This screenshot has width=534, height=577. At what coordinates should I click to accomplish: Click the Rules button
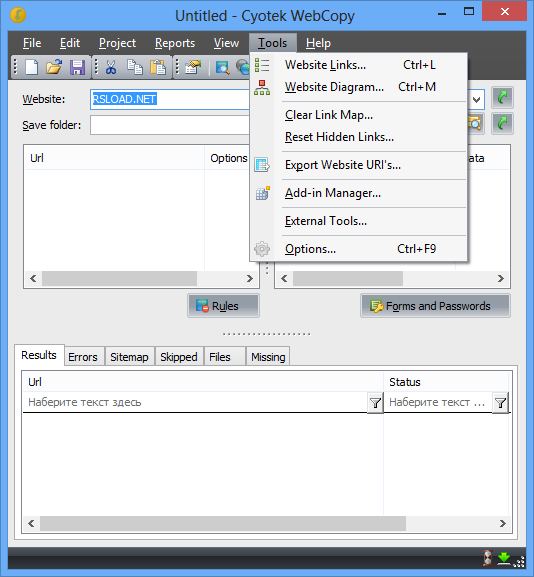(x=223, y=306)
